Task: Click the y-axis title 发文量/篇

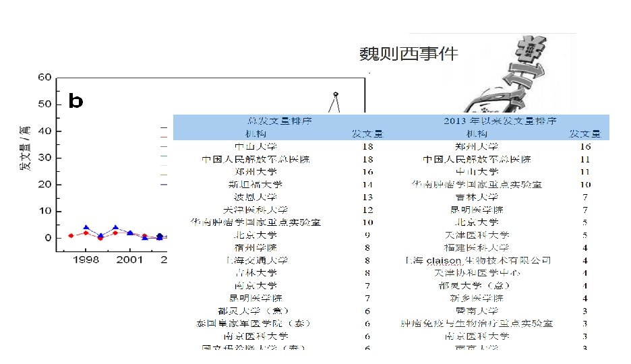Action: (25, 148)
